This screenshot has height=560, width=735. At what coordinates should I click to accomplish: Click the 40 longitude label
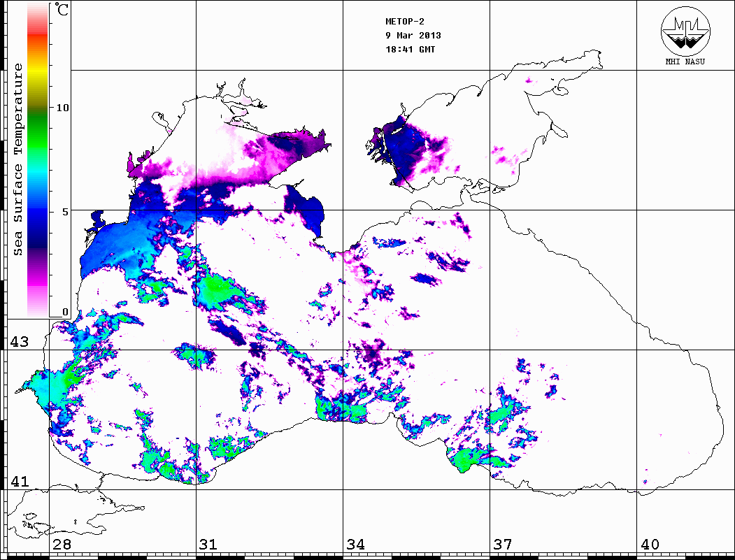pos(650,545)
